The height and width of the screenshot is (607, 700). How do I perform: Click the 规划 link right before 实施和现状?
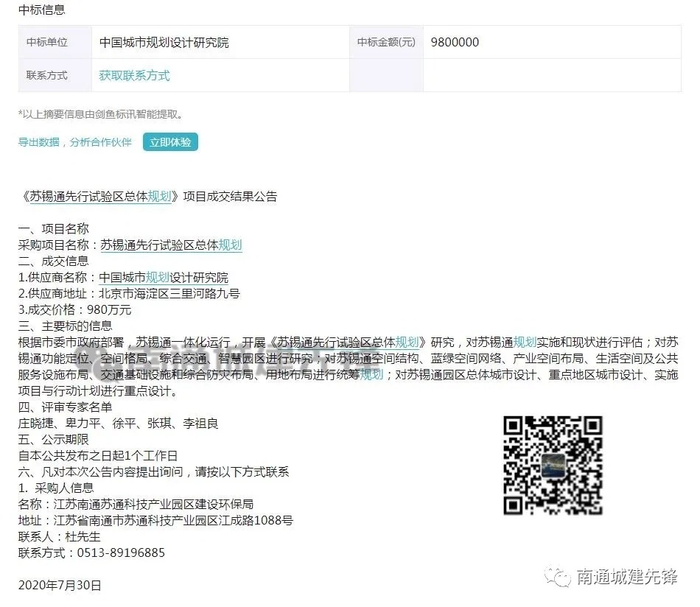pyautogui.click(x=525, y=343)
